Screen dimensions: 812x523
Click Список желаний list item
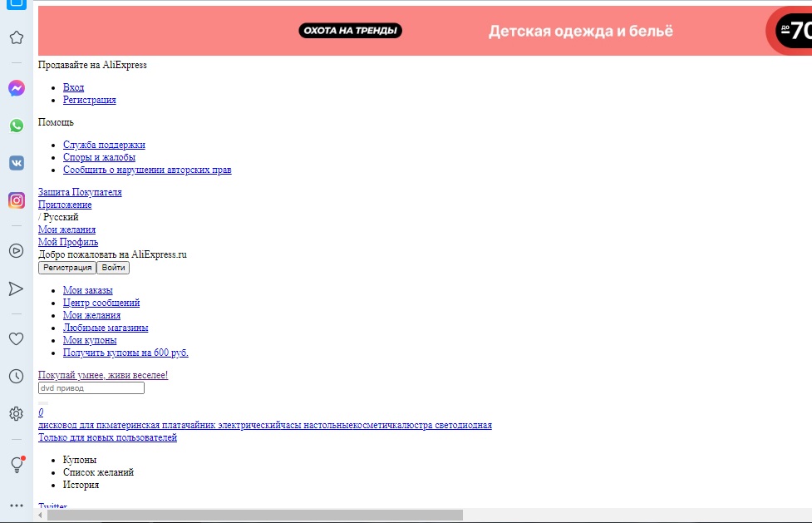98,472
